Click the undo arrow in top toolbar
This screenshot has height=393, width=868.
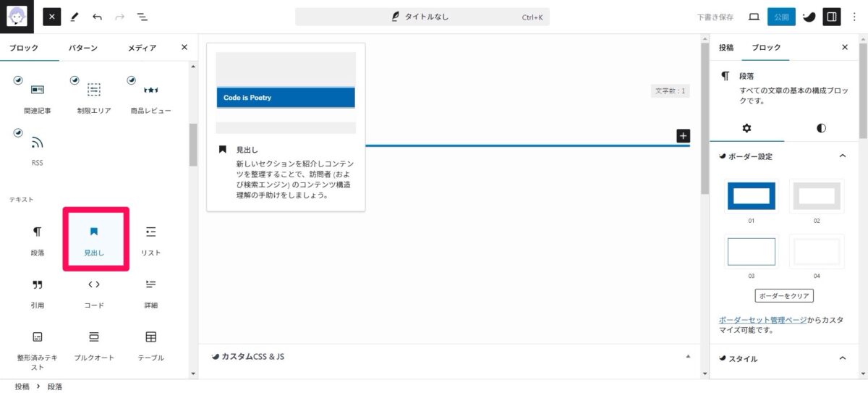coord(97,17)
